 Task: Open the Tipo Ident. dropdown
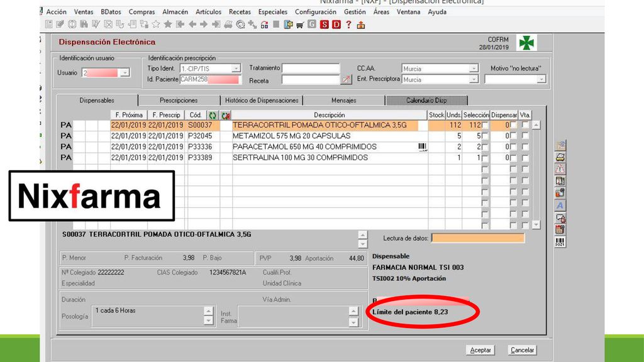[236, 68]
